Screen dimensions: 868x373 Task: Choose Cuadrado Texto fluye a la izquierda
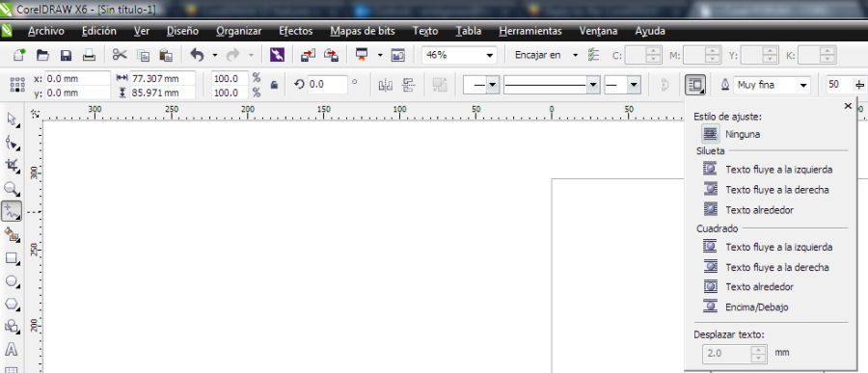[768, 247]
